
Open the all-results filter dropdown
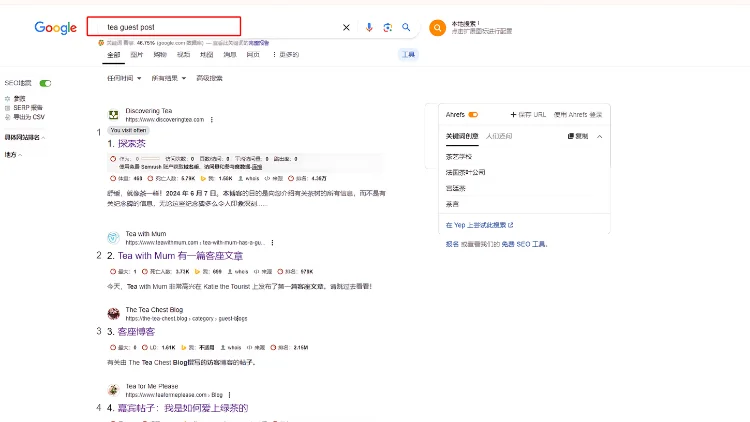[168, 78]
